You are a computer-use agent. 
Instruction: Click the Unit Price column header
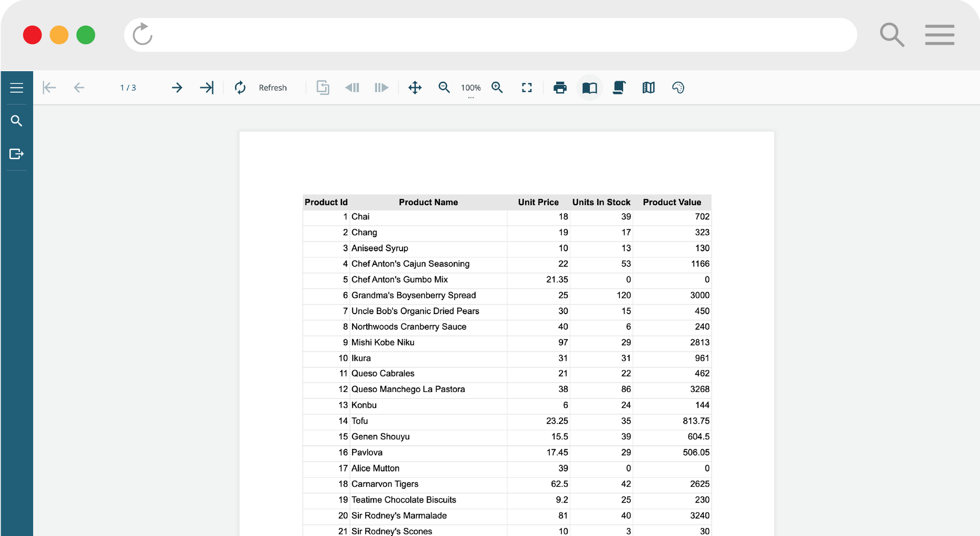(x=538, y=202)
